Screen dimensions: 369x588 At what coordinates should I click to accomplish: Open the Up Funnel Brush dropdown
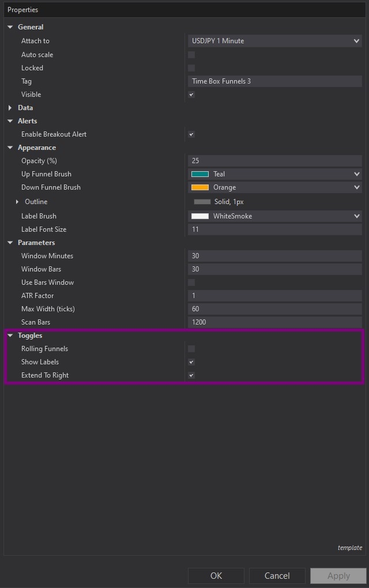click(x=357, y=174)
